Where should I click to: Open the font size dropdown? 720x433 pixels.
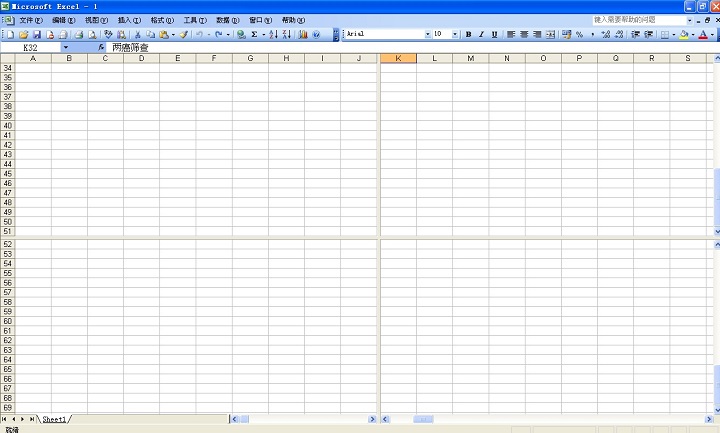coord(455,34)
